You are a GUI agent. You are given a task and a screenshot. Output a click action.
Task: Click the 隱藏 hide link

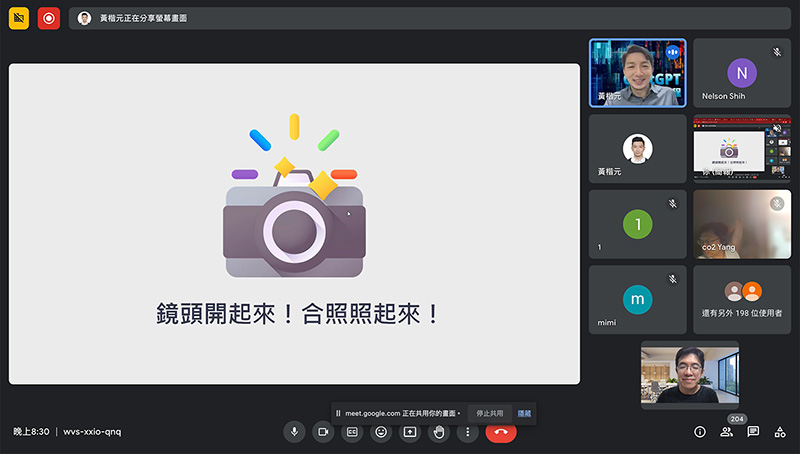pos(524,413)
